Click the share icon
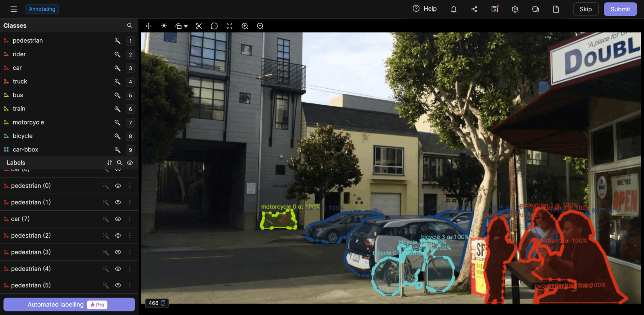644x315 pixels. pyautogui.click(x=474, y=9)
